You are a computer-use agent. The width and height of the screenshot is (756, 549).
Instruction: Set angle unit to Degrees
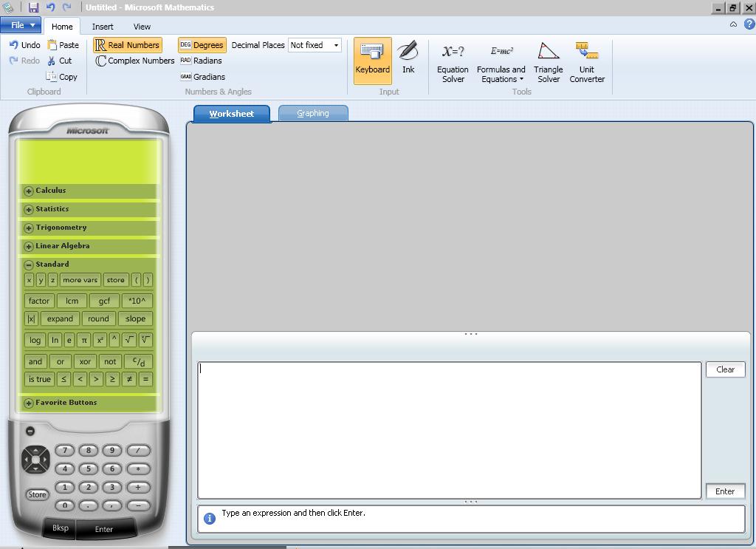tap(202, 45)
